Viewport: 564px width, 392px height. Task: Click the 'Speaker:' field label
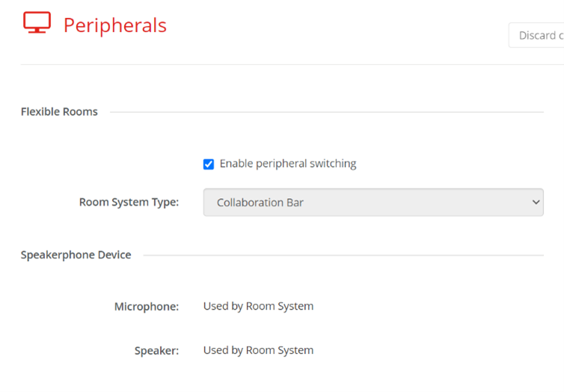(156, 351)
